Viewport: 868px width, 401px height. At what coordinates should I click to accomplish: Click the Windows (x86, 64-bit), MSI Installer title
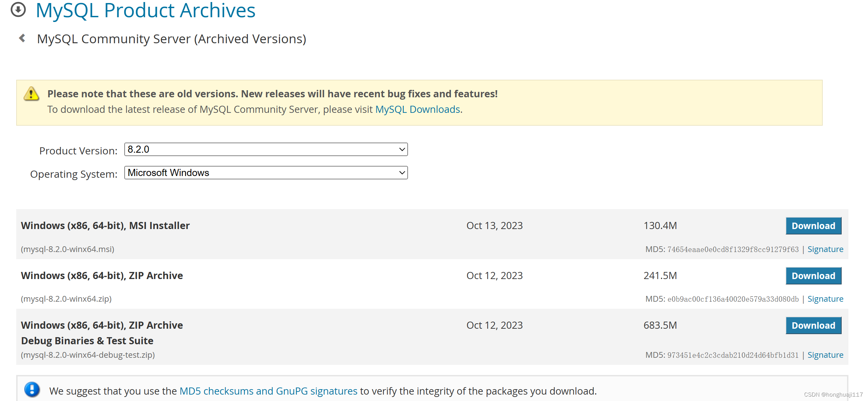coord(105,225)
